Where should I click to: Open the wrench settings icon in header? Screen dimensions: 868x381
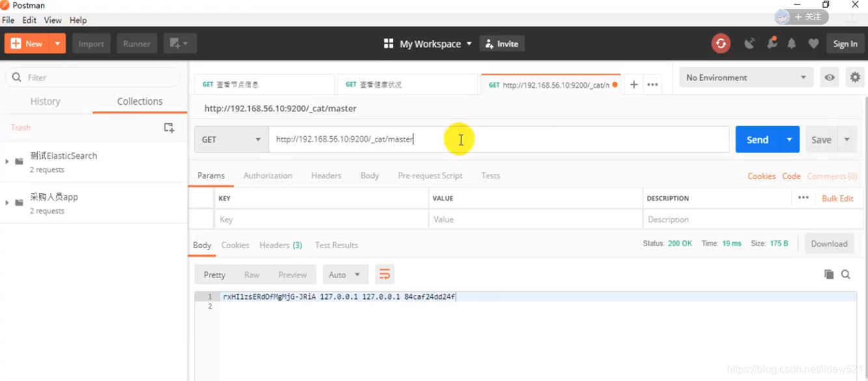(x=772, y=43)
